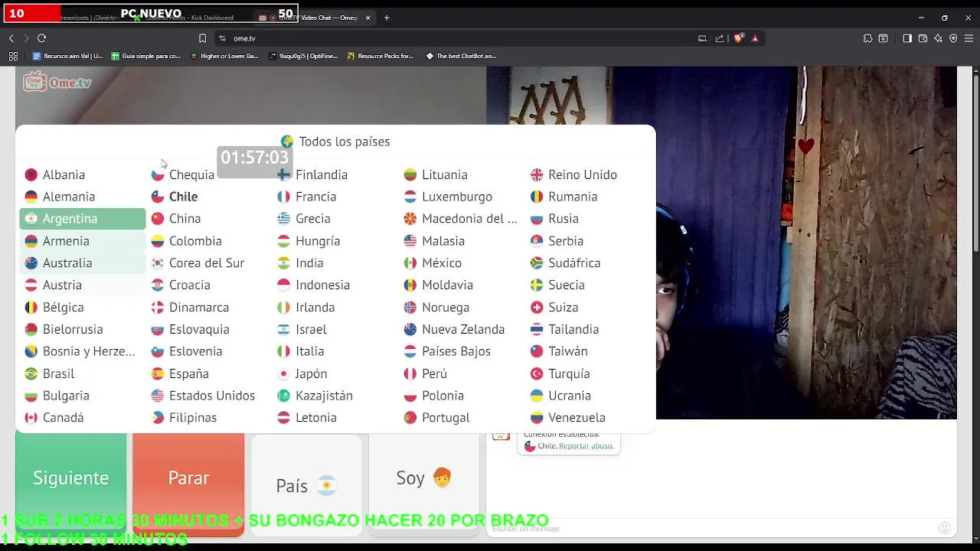Open 9uqu0gi5 OptiFine bookmark

click(x=303, y=56)
